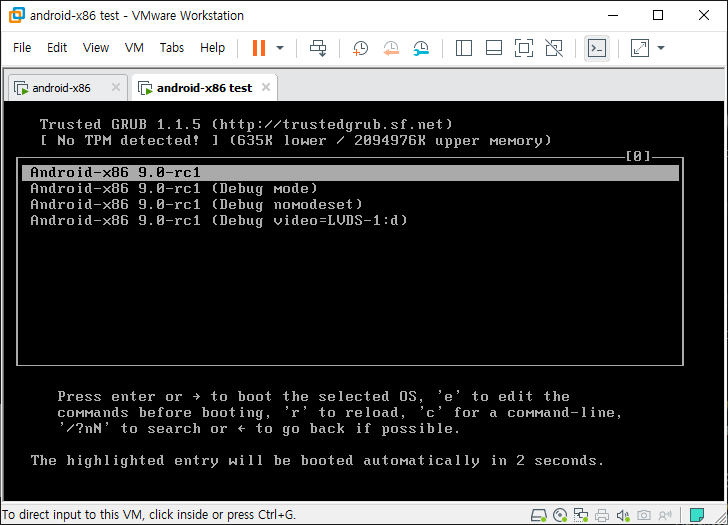Take a snapshot of this virtual machine
Screen dimensions: 728x525
point(360,48)
